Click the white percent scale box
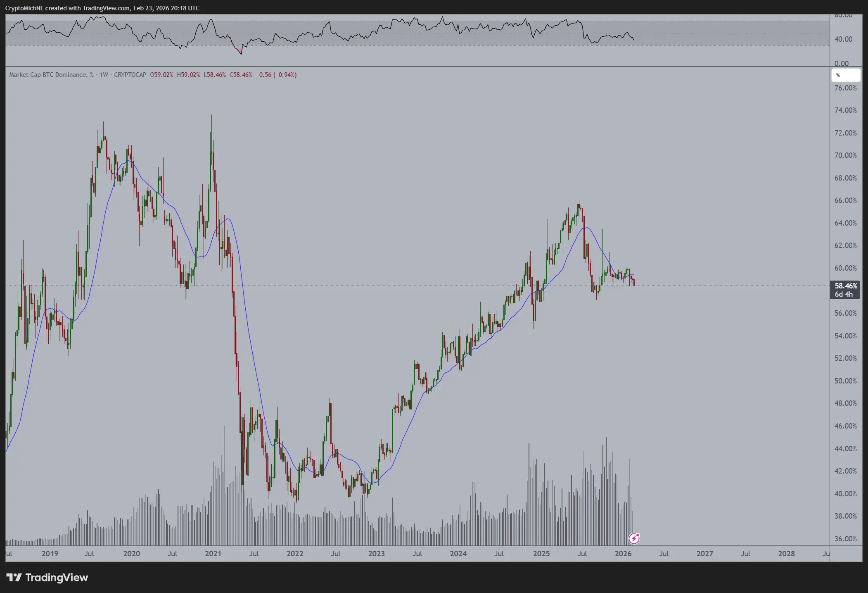 pos(846,75)
